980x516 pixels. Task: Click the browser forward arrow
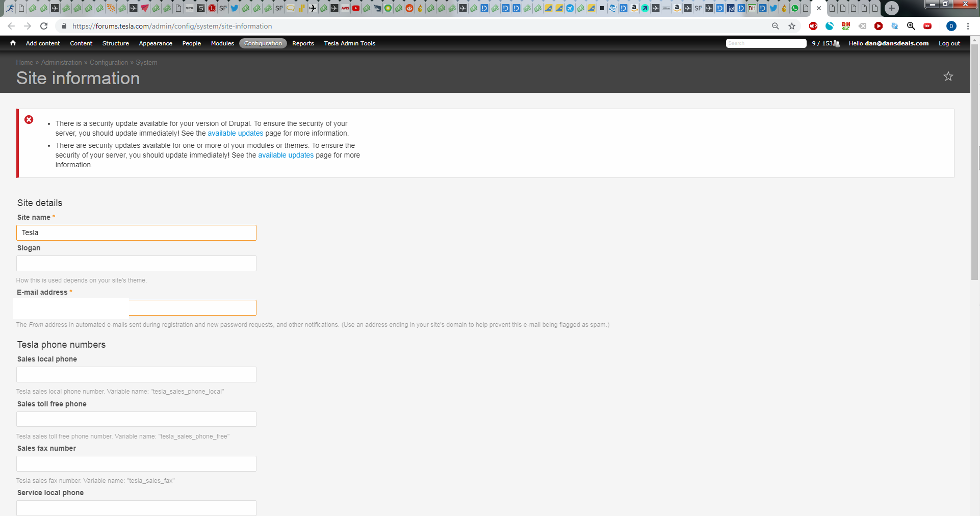tap(28, 26)
